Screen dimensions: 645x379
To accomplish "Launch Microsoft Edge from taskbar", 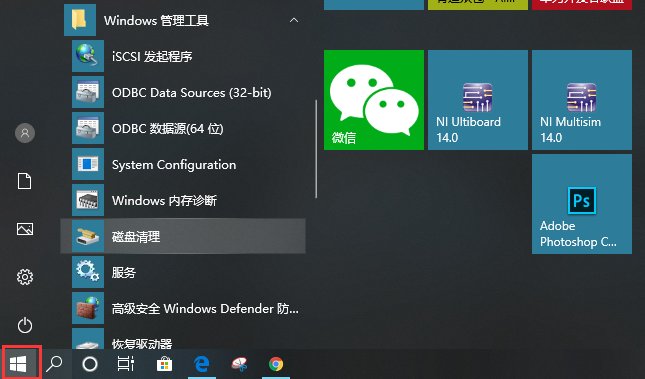I will pyautogui.click(x=202, y=364).
